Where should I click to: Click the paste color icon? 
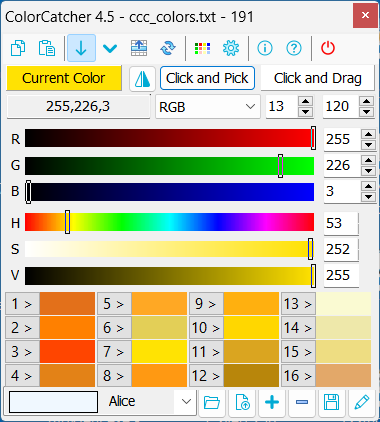click(x=47, y=48)
